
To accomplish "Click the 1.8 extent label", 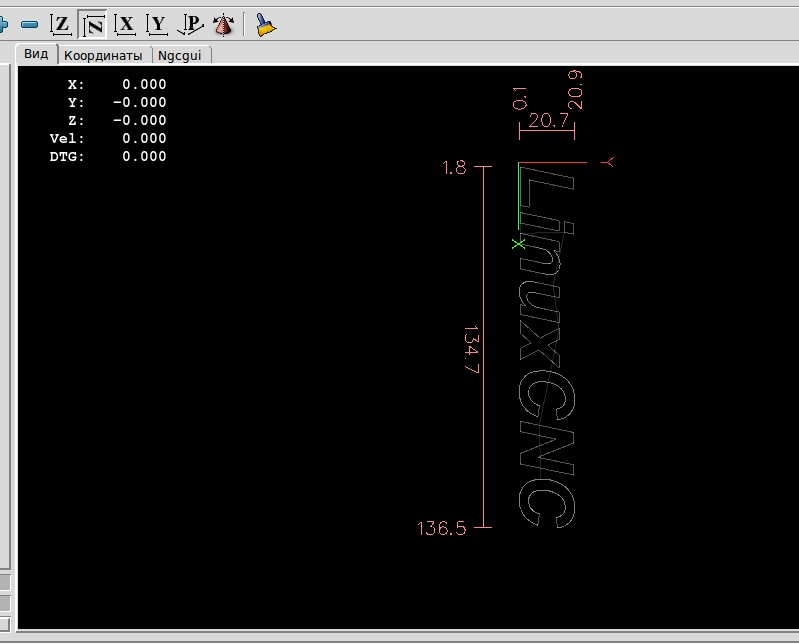I will click(x=454, y=168).
